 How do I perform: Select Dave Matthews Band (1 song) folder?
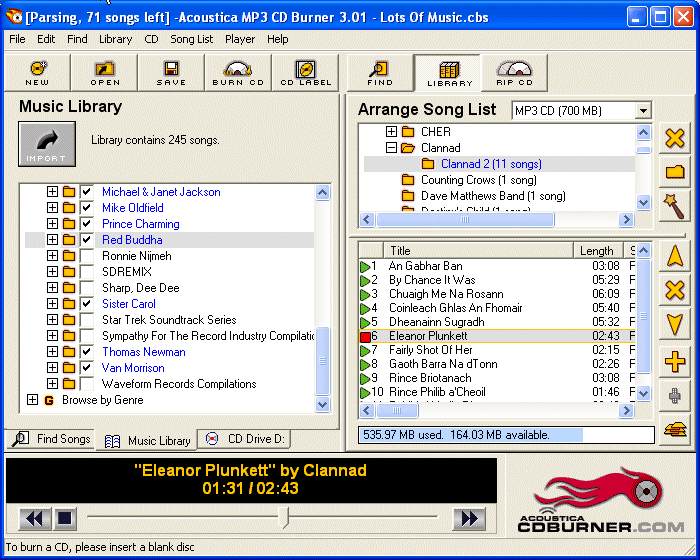[493, 196]
